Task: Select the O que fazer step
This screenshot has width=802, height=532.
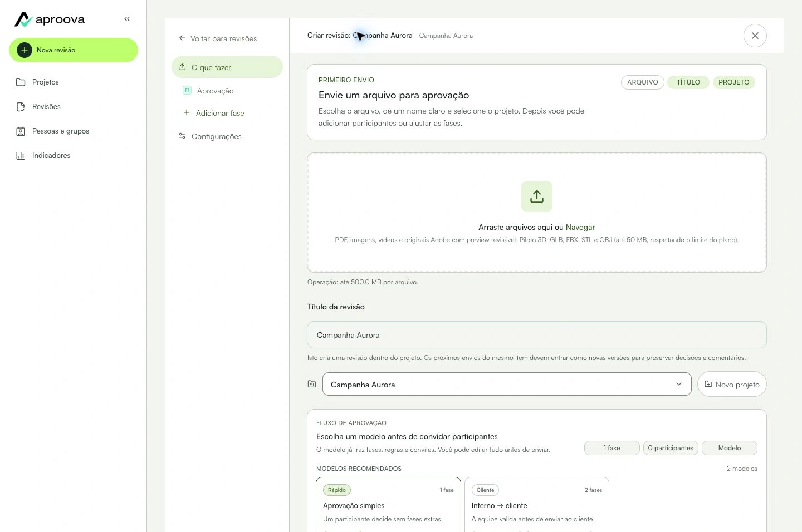Action: pyautogui.click(x=227, y=67)
